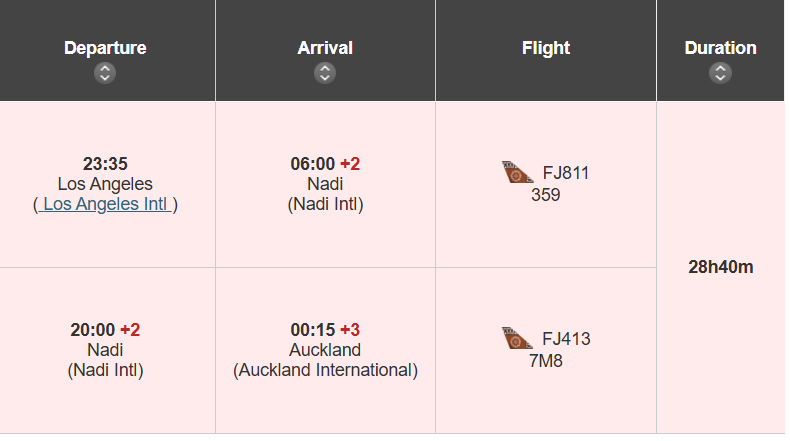Click the airline tail logo beside FJ811
This screenshot has height=441, width=790.
(518, 173)
